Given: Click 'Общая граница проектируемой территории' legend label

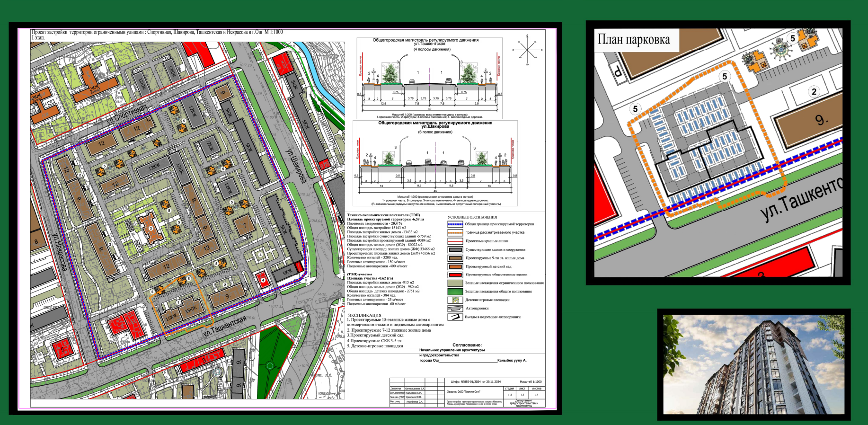Looking at the screenshot, I should [499, 224].
